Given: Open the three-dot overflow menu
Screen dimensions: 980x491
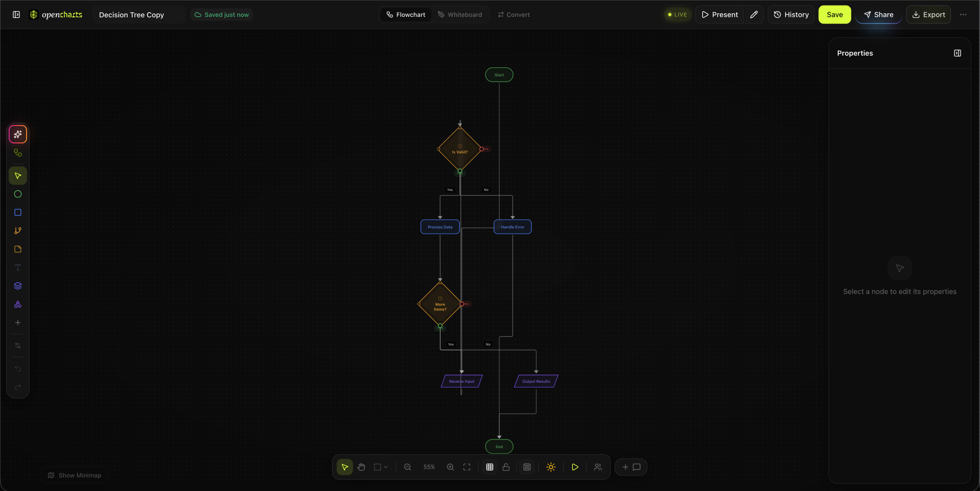Looking at the screenshot, I should click(964, 14).
